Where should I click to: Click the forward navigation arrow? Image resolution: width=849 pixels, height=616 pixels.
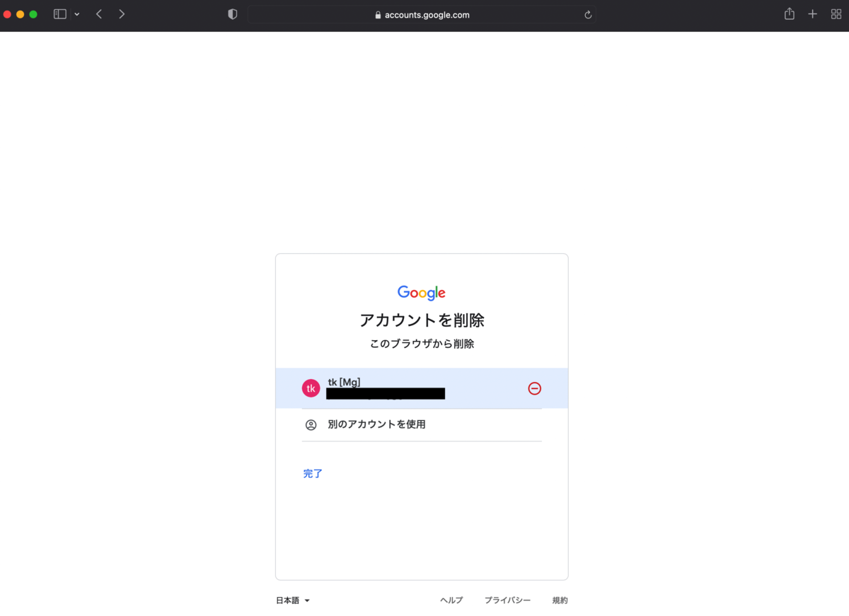tap(122, 13)
